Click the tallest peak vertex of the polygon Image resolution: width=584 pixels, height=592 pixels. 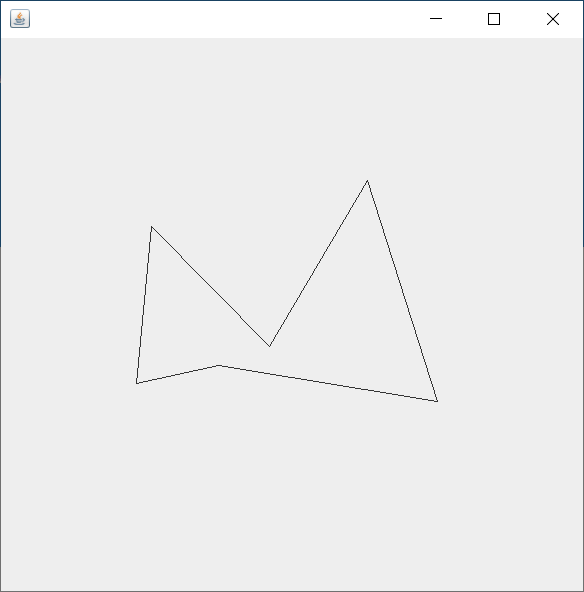(367, 181)
